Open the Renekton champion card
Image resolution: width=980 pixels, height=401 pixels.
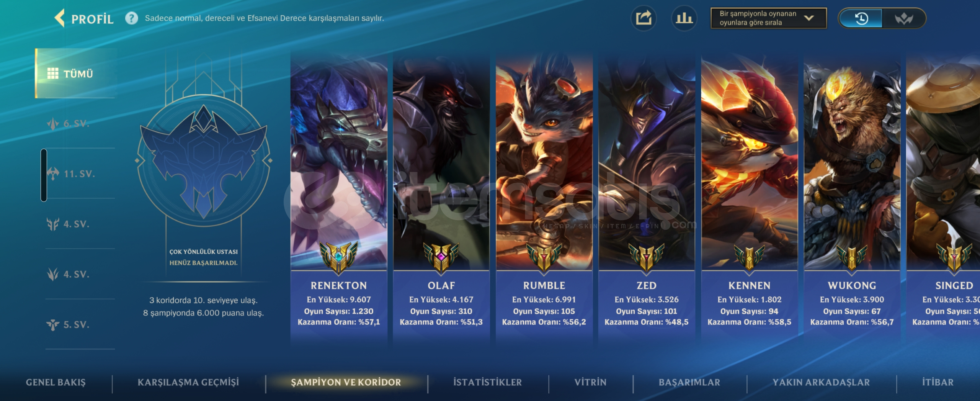pyautogui.click(x=339, y=195)
